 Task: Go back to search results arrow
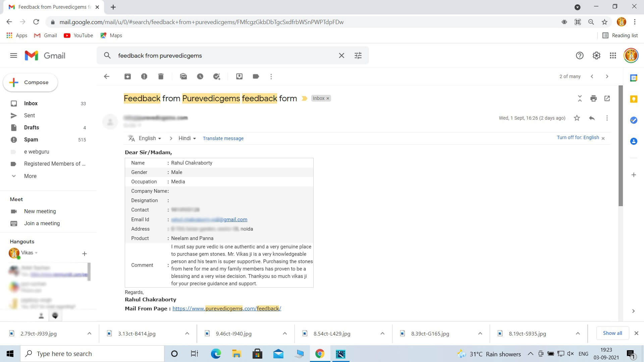pyautogui.click(x=107, y=76)
